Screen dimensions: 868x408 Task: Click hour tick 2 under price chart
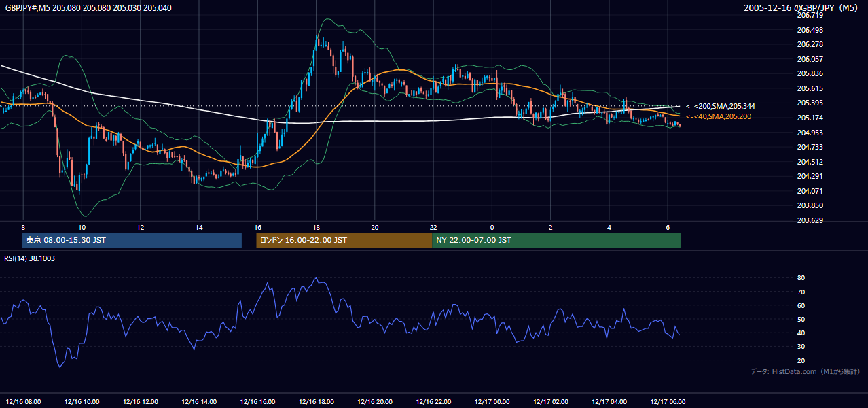(x=551, y=227)
